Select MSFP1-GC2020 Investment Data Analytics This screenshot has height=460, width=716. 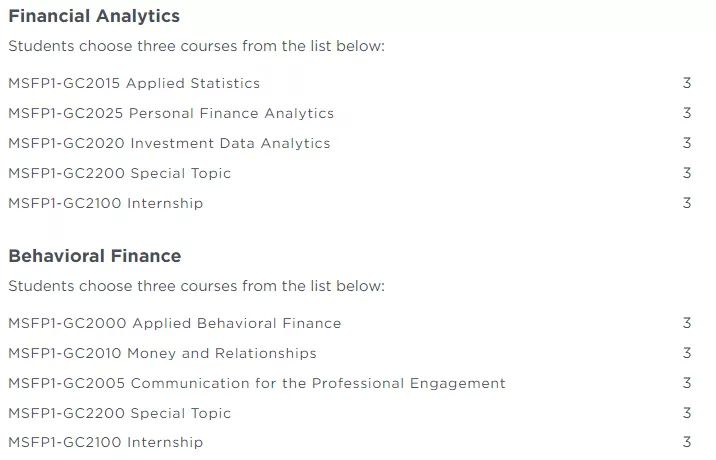(169, 144)
